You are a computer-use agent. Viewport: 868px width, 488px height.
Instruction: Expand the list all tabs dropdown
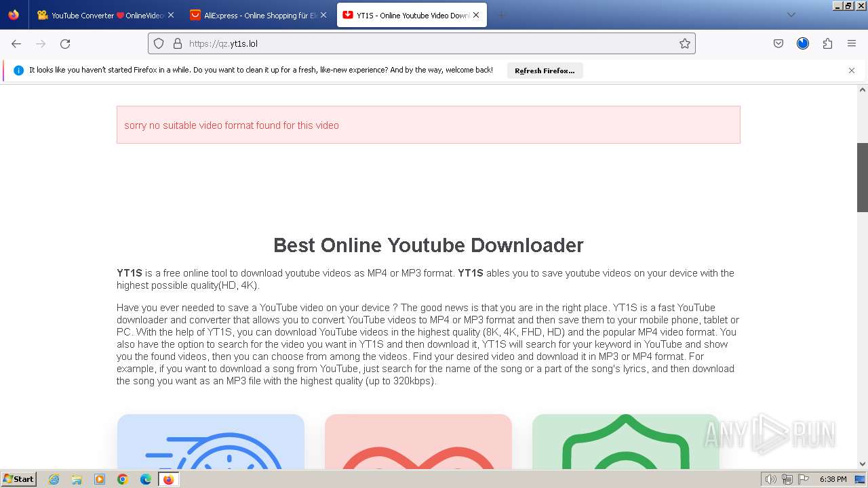[791, 15]
